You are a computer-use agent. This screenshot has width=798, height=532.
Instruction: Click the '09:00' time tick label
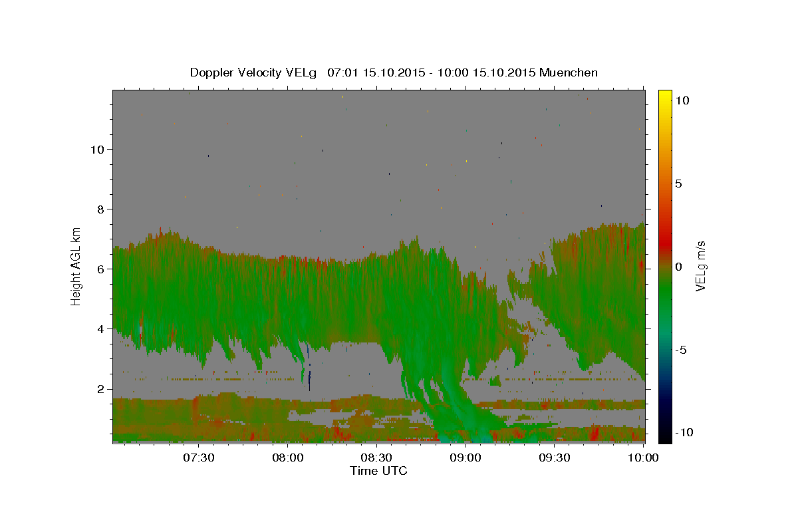click(465, 458)
